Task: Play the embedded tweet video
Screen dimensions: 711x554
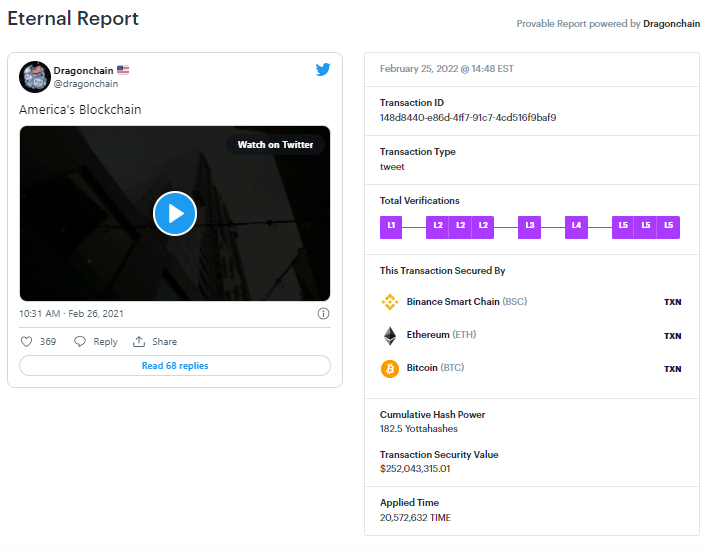Action: (175, 214)
